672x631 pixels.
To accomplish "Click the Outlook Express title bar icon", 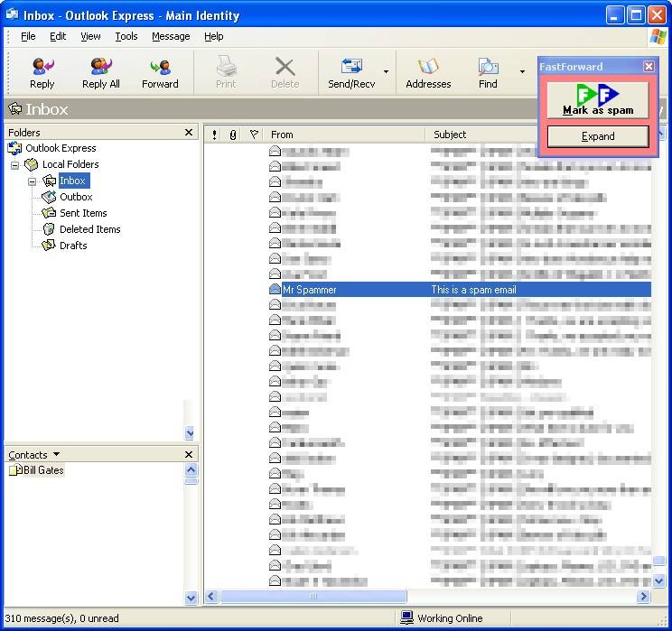I will (x=12, y=15).
